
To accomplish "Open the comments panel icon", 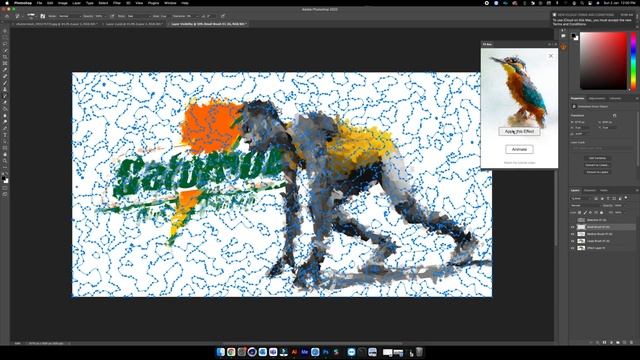I will pyautogui.click(x=563, y=36).
